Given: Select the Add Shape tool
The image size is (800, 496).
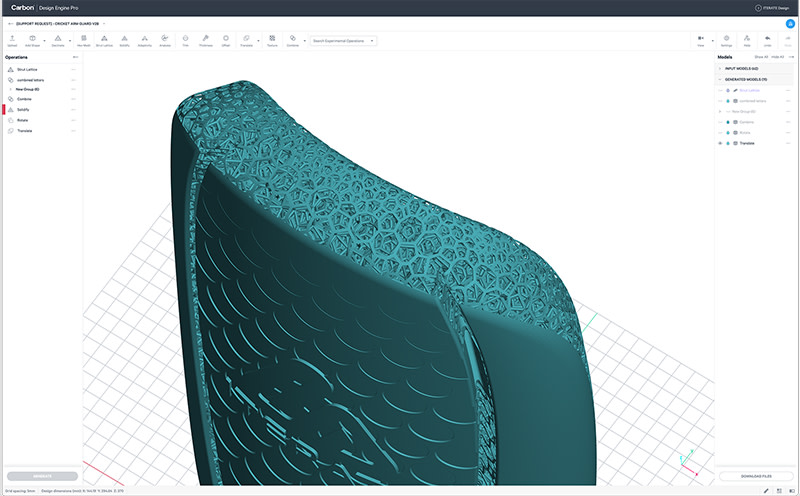Looking at the screenshot, I should 32,41.
